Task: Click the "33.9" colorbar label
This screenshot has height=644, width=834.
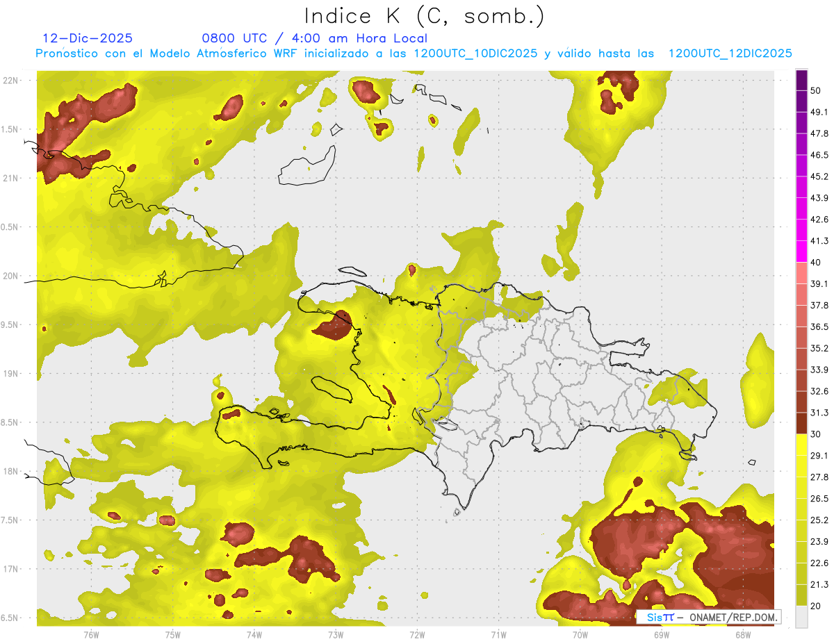Action: (819, 370)
